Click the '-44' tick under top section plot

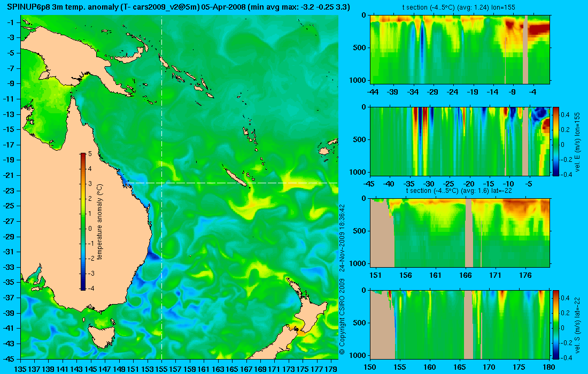coord(373,92)
